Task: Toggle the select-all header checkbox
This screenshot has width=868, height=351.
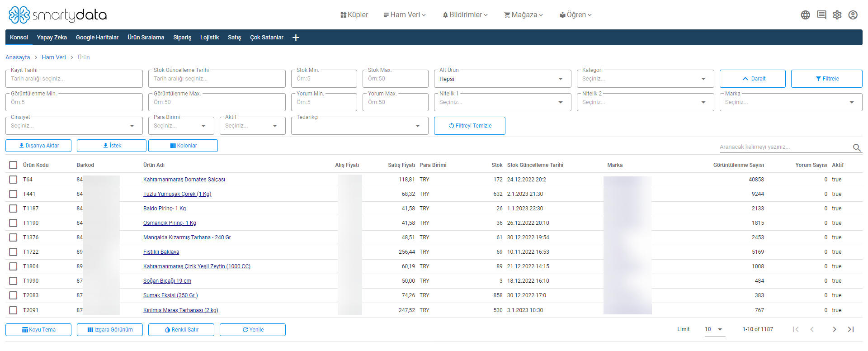Action: tap(13, 165)
